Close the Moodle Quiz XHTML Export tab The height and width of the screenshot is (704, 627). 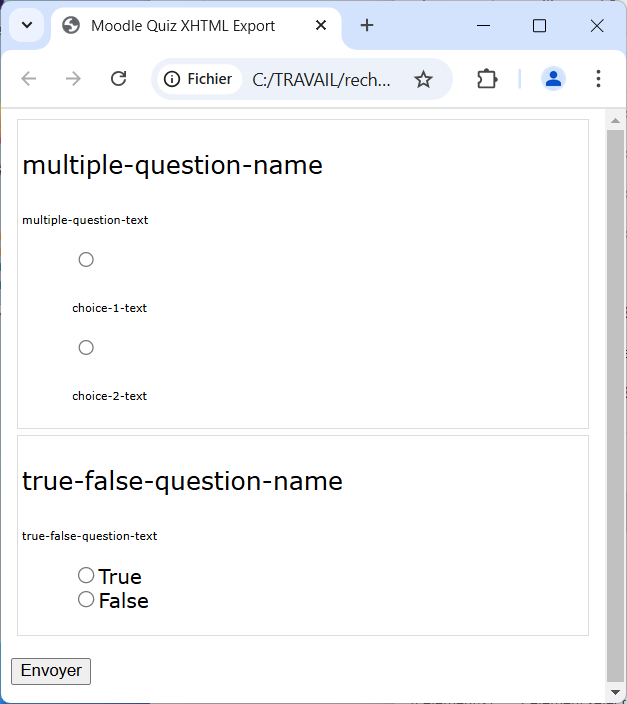click(x=321, y=26)
